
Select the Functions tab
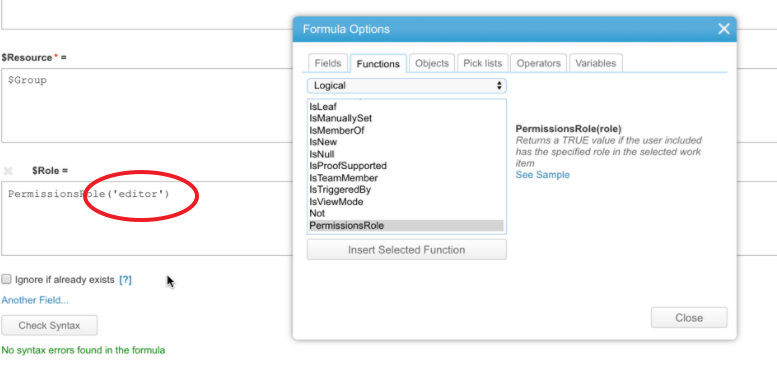pos(378,64)
